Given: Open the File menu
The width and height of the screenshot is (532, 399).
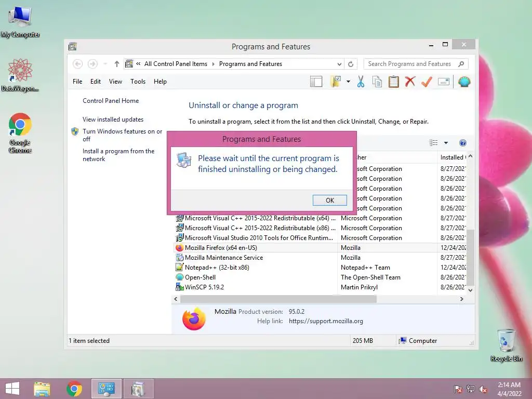Looking at the screenshot, I should point(77,82).
